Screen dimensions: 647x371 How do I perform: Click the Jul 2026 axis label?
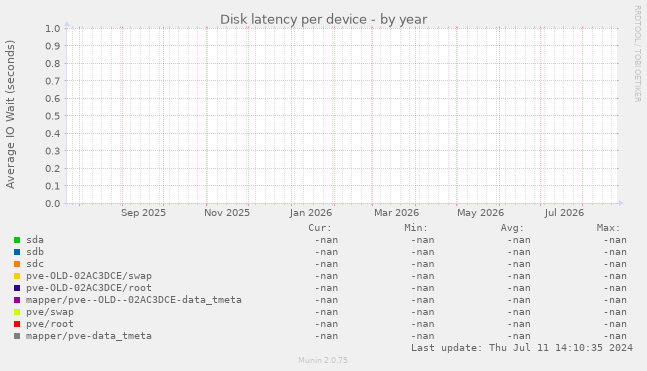pyautogui.click(x=564, y=213)
